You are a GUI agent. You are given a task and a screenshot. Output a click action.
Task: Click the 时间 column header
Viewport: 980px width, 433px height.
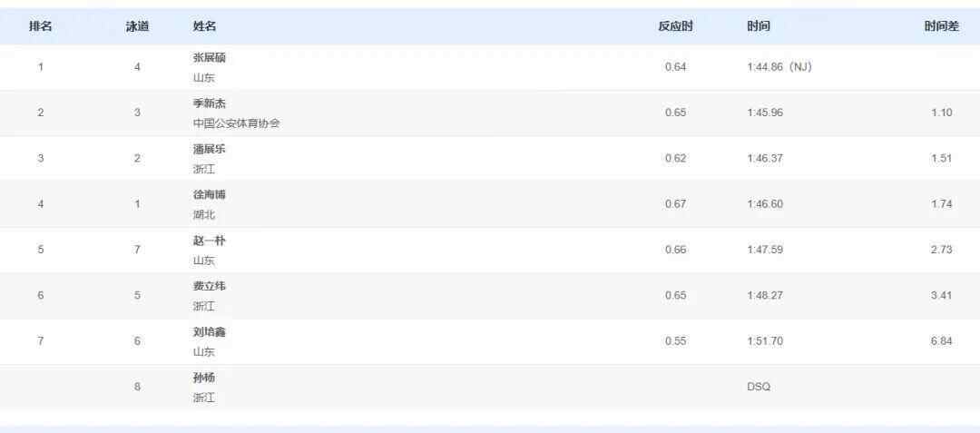[759, 26]
